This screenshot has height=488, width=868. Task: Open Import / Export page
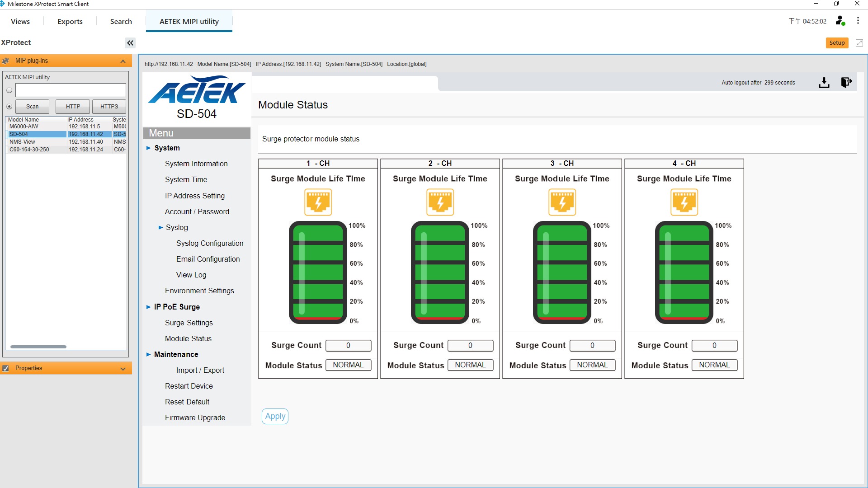(x=200, y=370)
